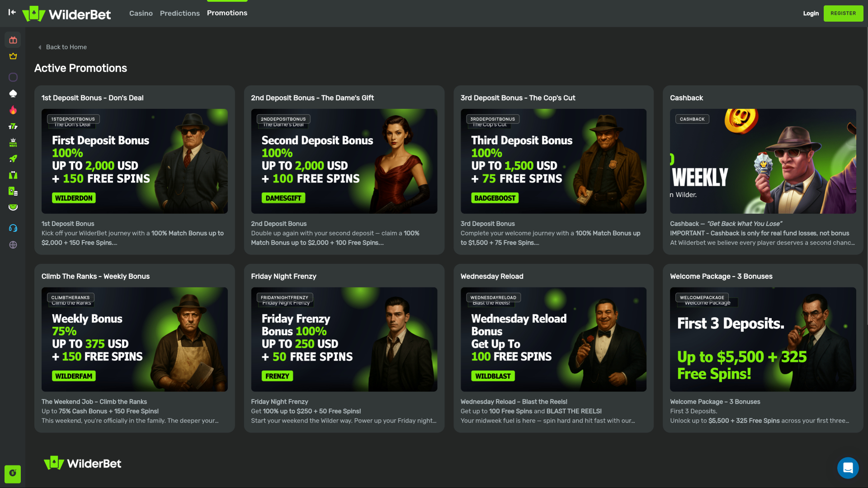Open the Wednesday Reload Bonus banner
The image size is (868, 488).
pos(553,339)
